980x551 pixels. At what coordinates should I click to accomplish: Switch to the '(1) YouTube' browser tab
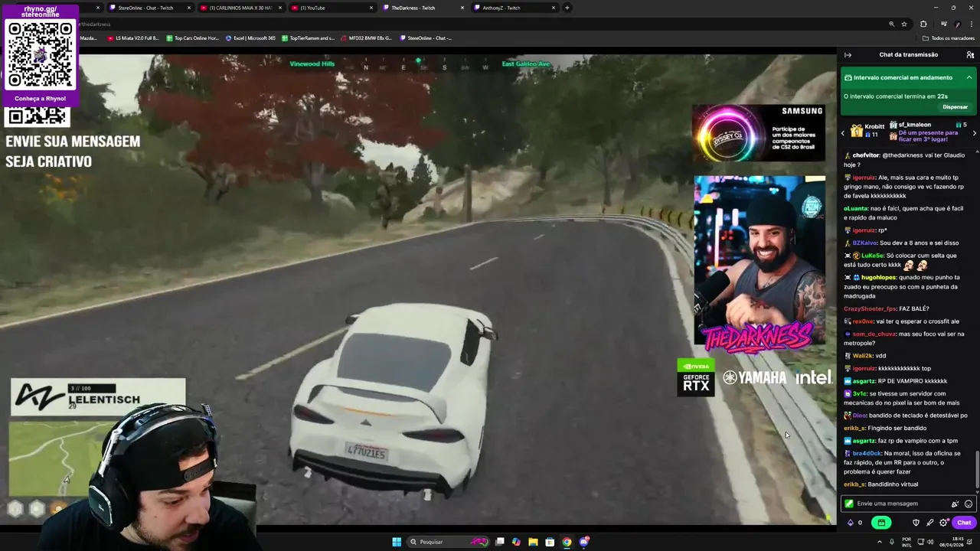[332, 8]
